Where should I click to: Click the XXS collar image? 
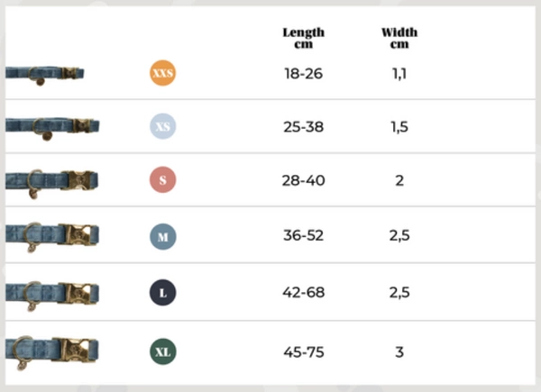[45, 74]
